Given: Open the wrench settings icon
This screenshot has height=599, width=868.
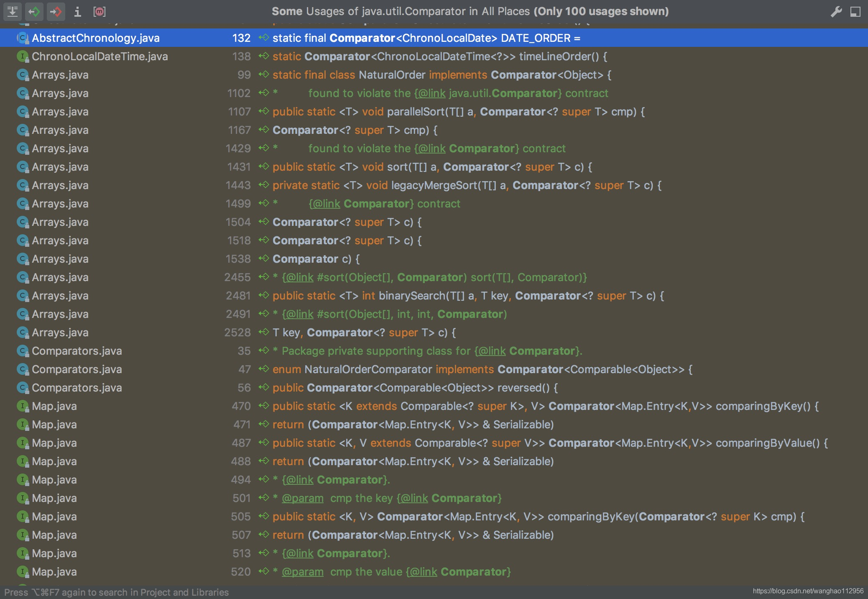Looking at the screenshot, I should tap(836, 11).
